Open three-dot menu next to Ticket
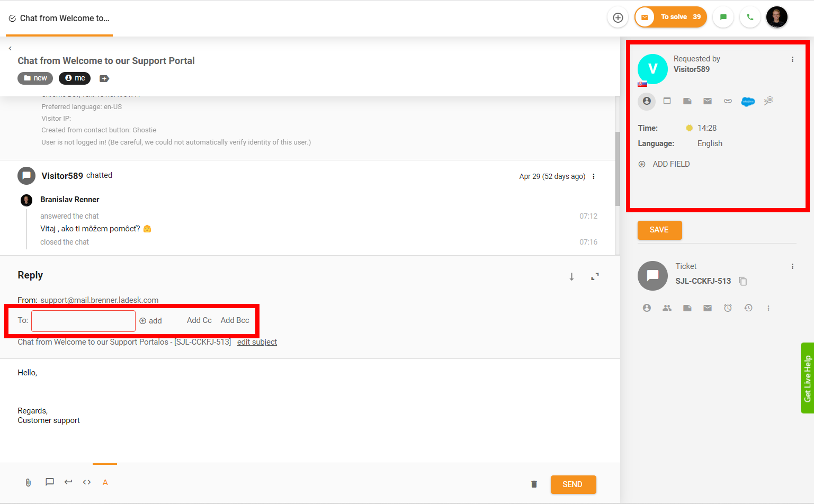 tap(792, 266)
